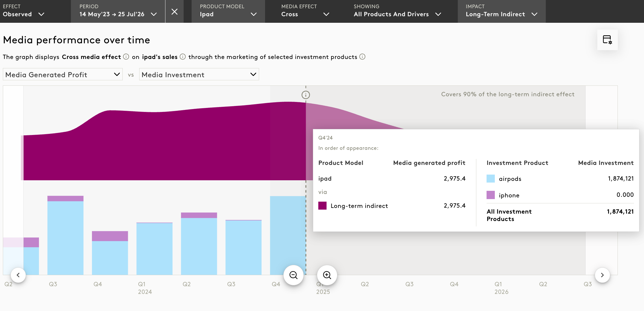
Task: Open Media Generated Profit metric selector
Action: point(63,75)
